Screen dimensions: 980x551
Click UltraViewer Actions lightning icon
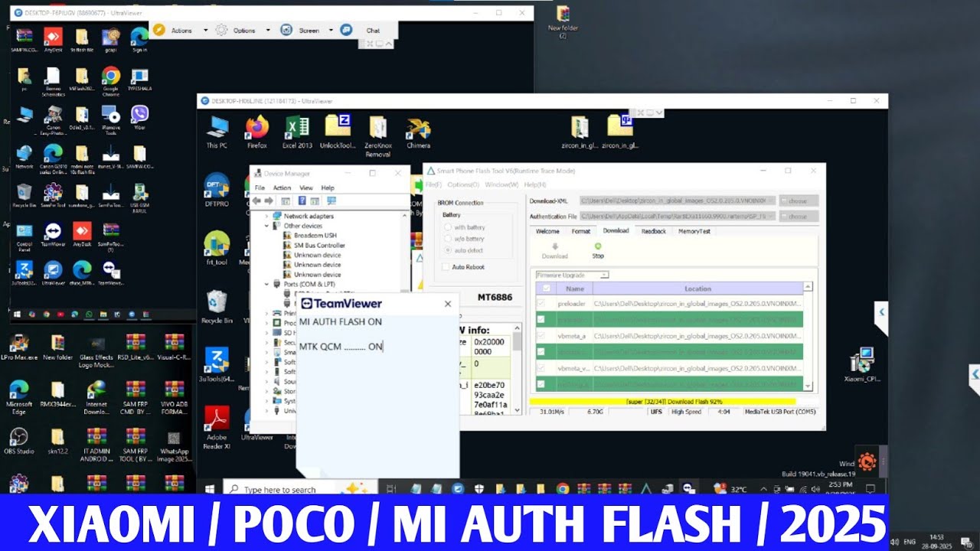pos(158,30)
